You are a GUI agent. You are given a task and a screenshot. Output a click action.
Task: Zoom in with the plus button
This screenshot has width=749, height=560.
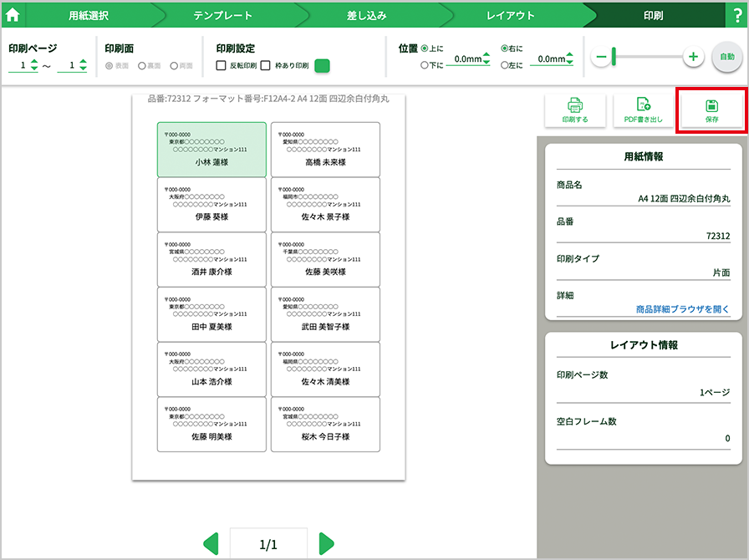point(693,57)
